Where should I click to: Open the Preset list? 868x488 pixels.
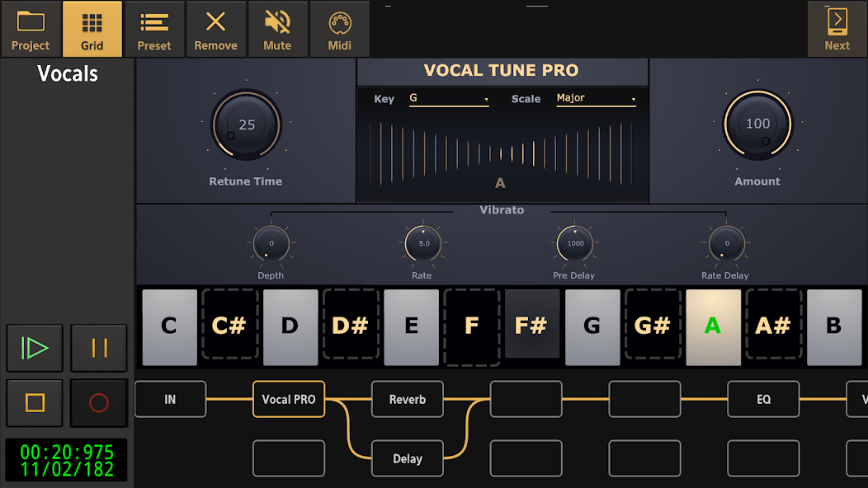[x=154, y=27]
